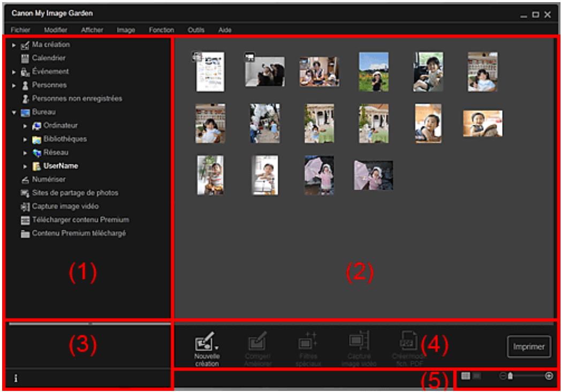
Task: Open the Nouvelle création dropdown arrow
Action: [216, 348]
